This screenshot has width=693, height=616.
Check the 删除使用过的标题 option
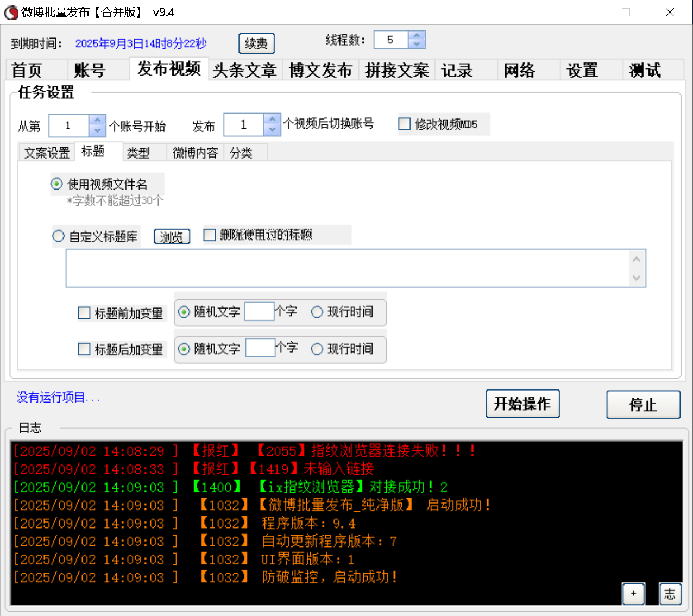click(x=210, y=235)
